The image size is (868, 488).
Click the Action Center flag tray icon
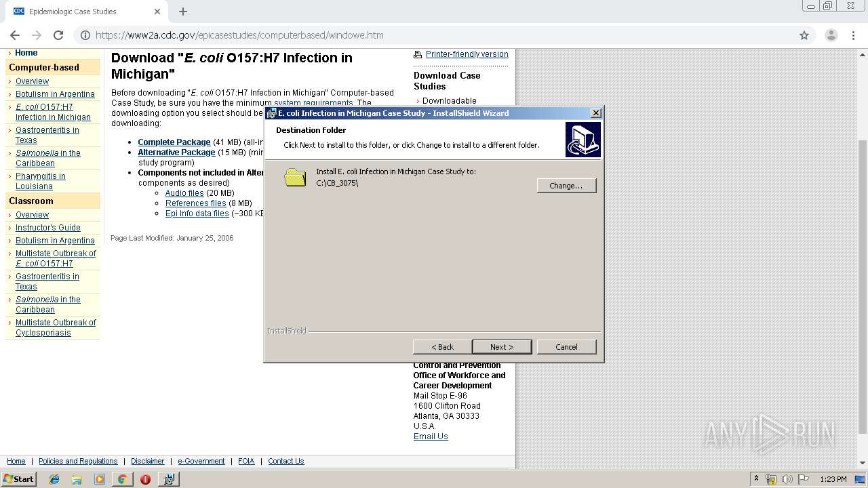point(804,479)
